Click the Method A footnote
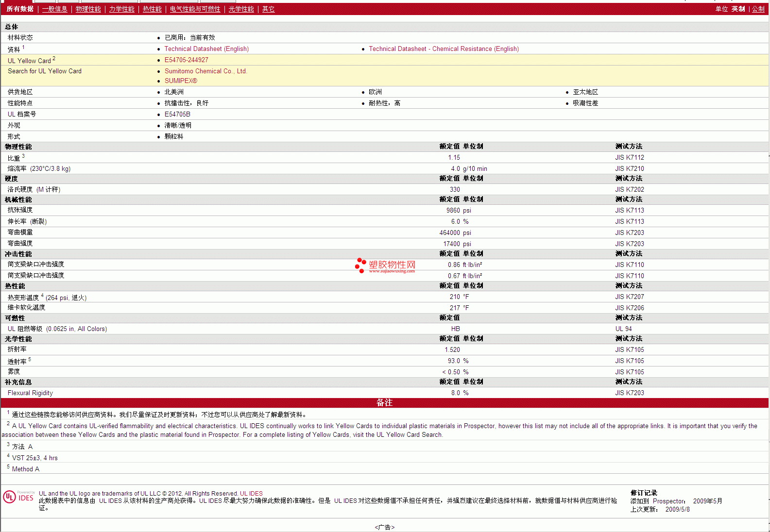Screen dimensions: 770x532 pyautogui.click(x=26, y=469)
